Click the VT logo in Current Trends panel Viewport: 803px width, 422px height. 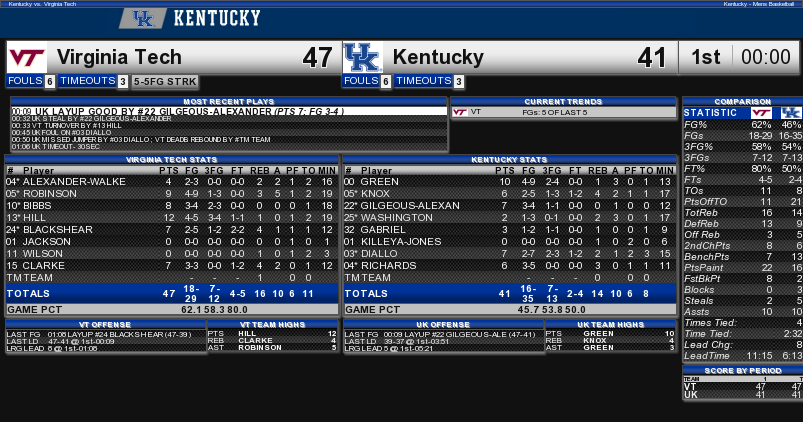[460, 112]
